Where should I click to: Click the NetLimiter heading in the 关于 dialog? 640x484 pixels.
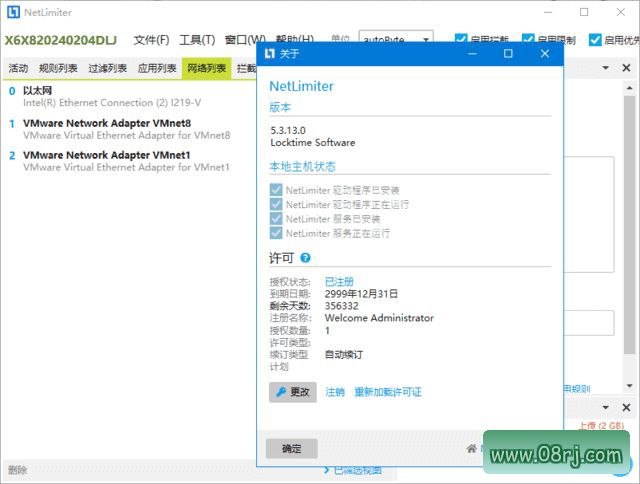tap(301, 87)
